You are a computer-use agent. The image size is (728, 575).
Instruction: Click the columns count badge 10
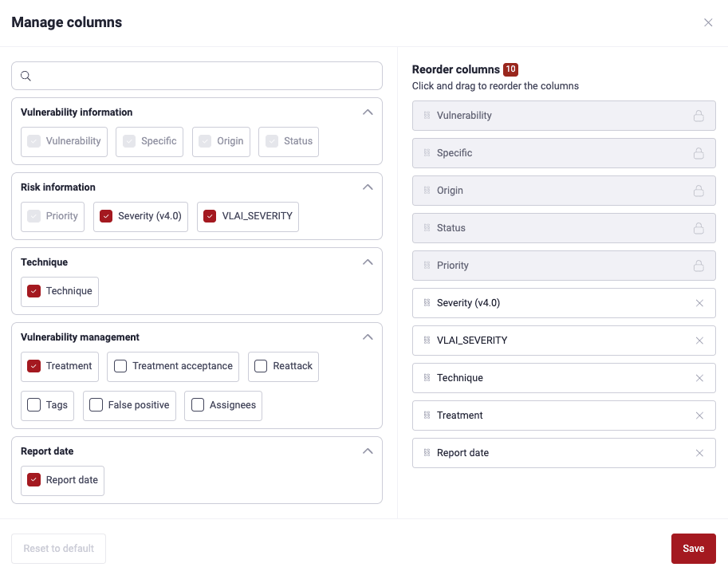point(510,69)
